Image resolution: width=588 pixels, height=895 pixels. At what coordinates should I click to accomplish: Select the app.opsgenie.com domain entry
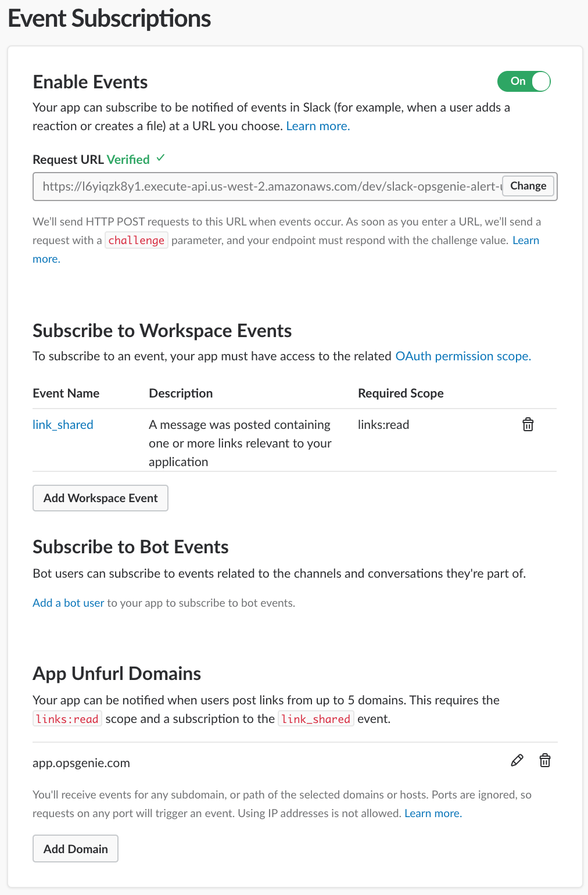(x=81, y=763)
